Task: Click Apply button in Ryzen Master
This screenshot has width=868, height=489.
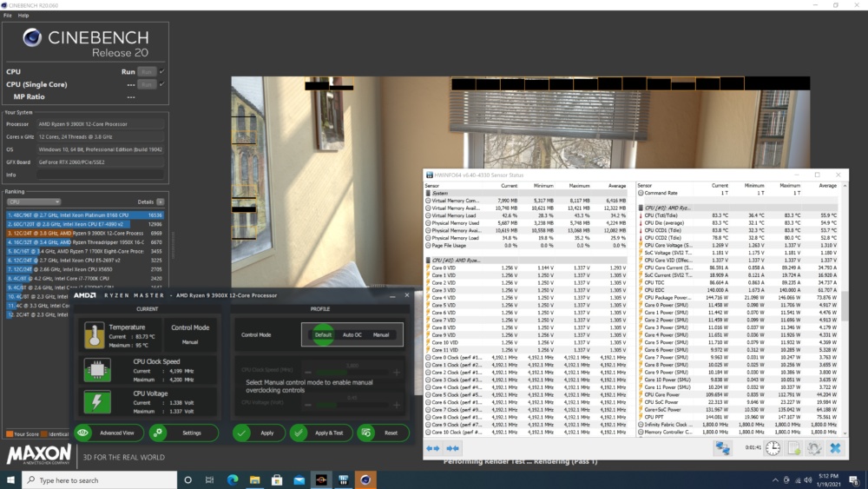Action: 259,433
